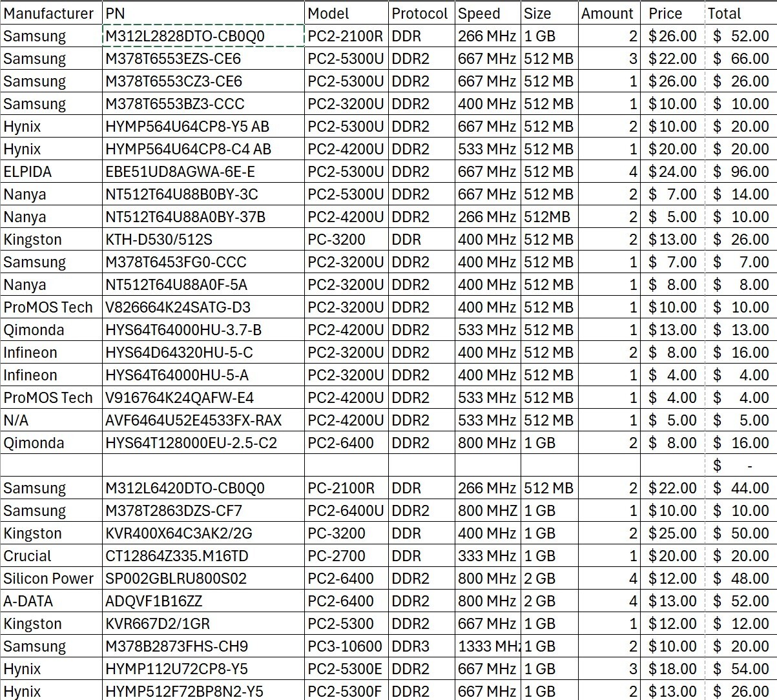Select the N/A manufacturer cell
777x700 pixels.
tap(52, 420)
